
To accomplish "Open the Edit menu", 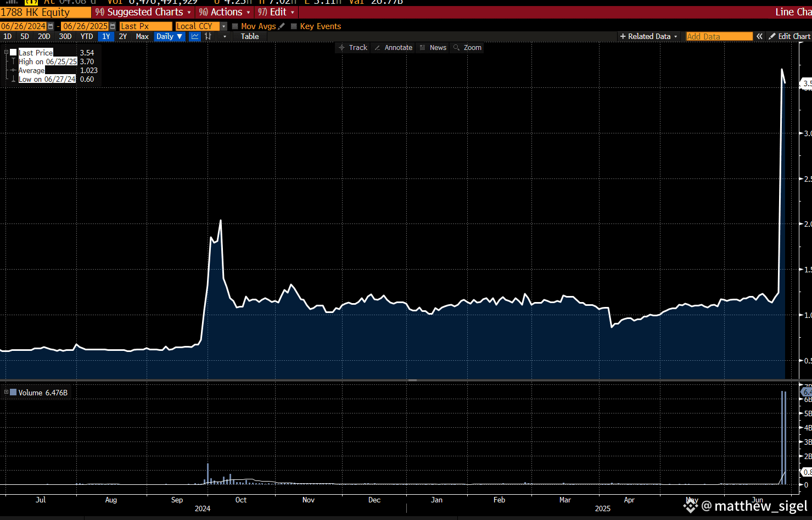I will tap(276, 12).
